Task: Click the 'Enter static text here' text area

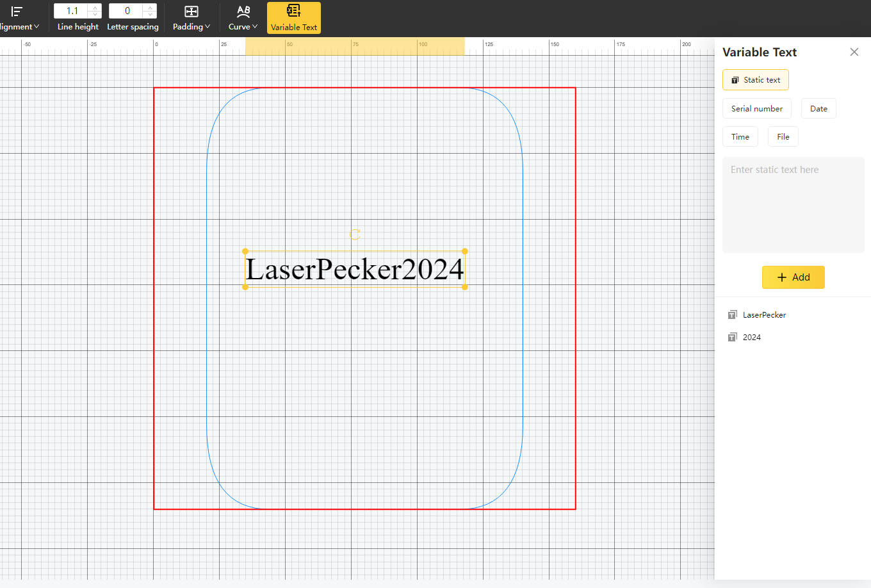Action: 794,205
